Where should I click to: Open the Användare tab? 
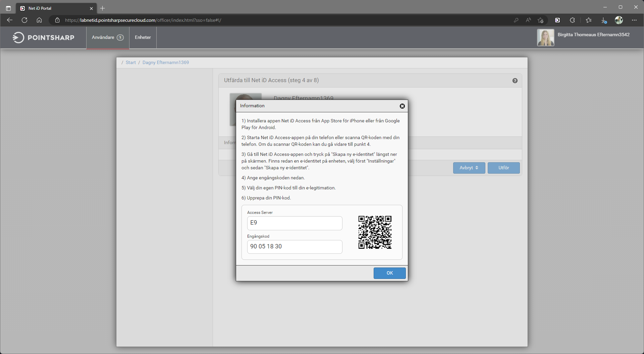[x=108, y=37]
